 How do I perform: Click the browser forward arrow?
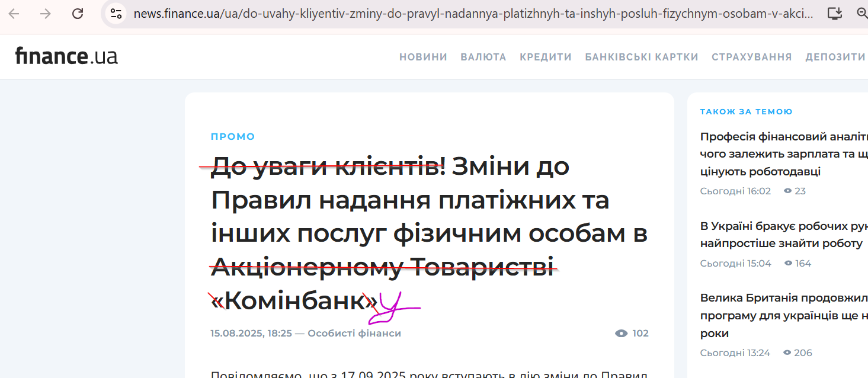(46, 14)
